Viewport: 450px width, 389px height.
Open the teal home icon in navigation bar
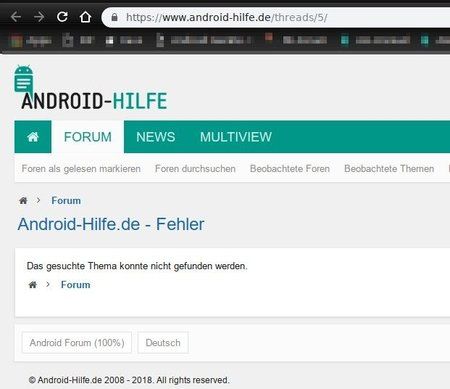pos(33,137)
